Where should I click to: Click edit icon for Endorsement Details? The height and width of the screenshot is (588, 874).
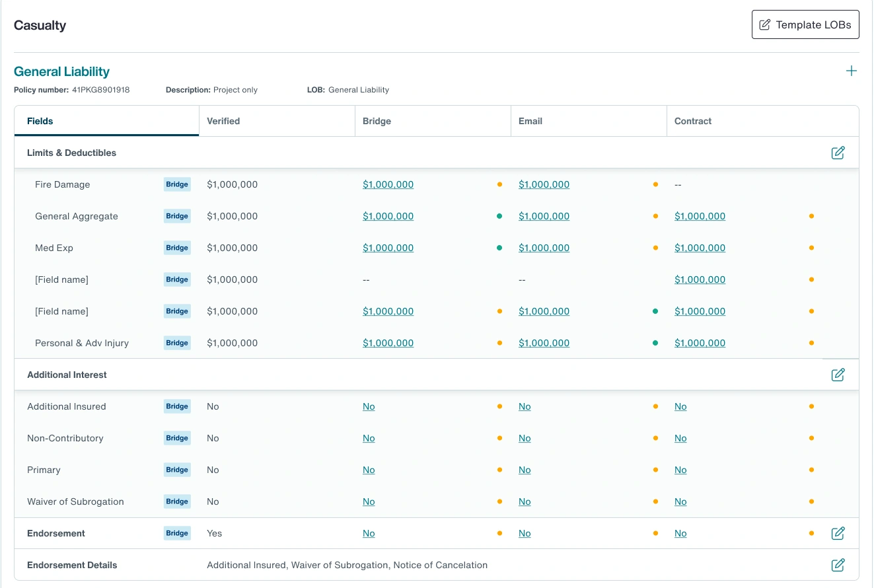pyautogui.click(x=838, y=565)
